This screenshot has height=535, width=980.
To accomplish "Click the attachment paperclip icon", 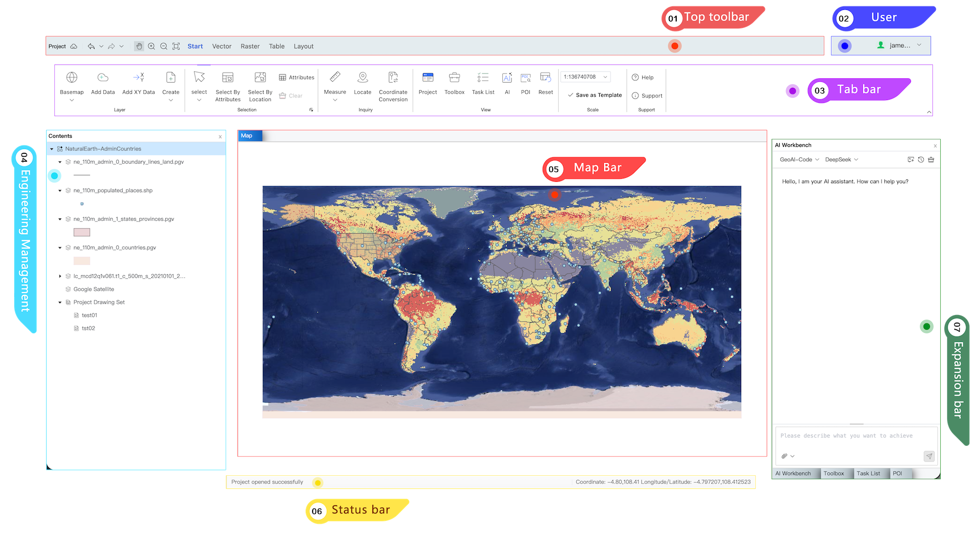I will (784, 456).
